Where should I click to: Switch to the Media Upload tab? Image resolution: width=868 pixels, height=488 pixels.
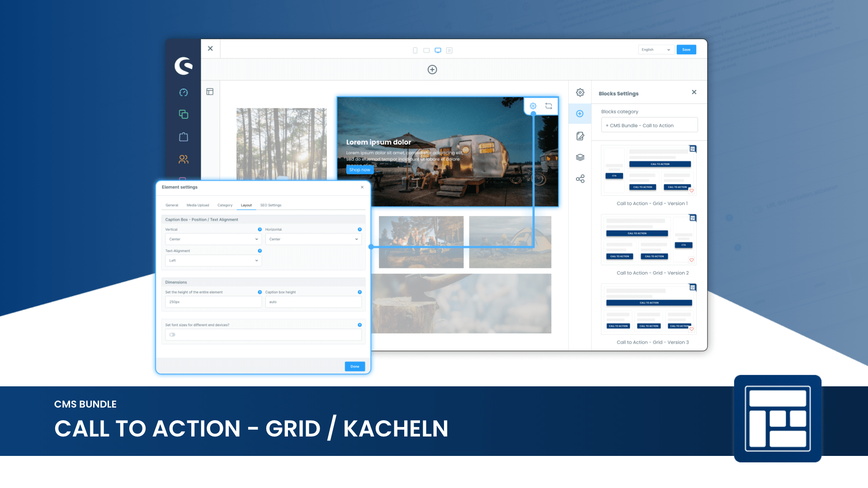(x=198, y=205)
